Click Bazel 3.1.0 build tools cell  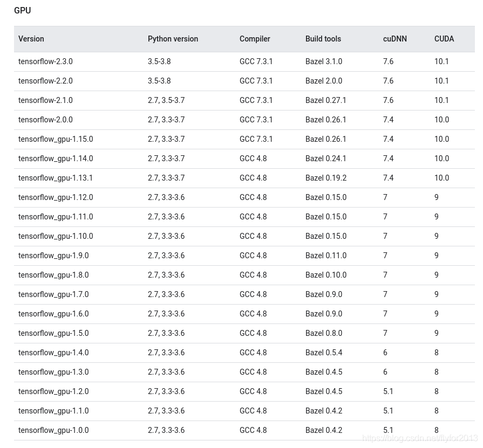pyautogui.click(x=324, y=61)
